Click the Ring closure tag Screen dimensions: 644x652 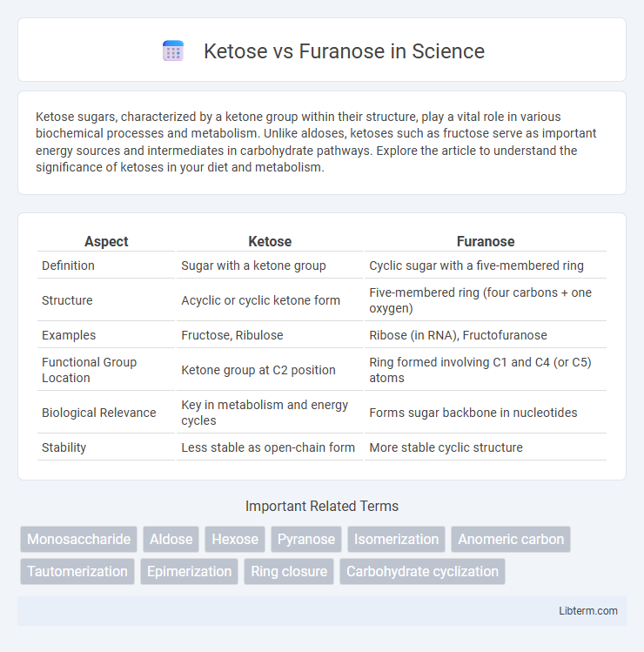(x=289, y=571)
